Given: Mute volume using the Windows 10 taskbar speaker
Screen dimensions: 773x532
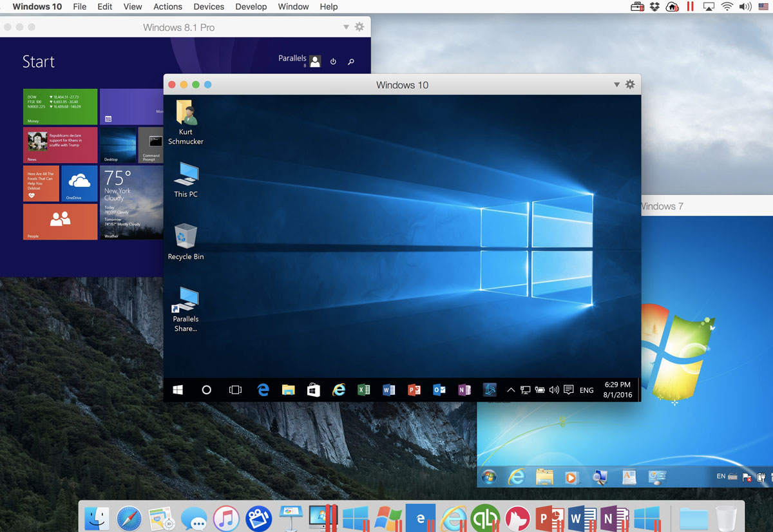Looking at the screenshot, I should 554,390.
